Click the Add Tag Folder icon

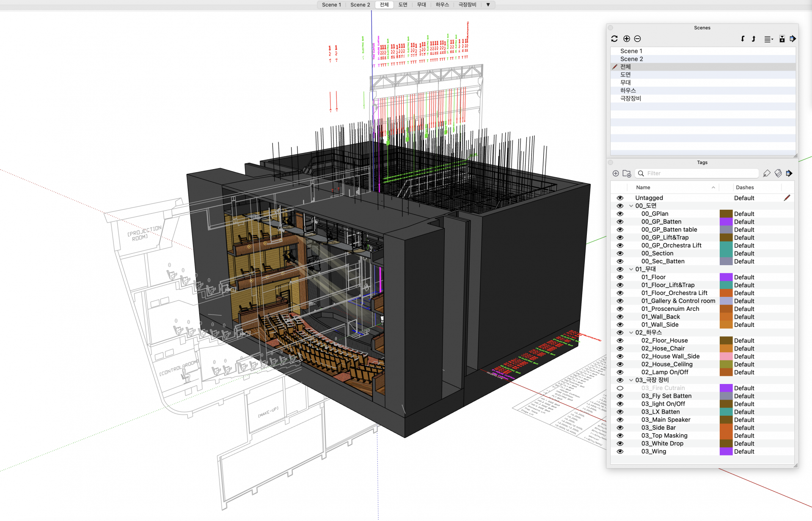pyautogui.click(x=627, y=173)
